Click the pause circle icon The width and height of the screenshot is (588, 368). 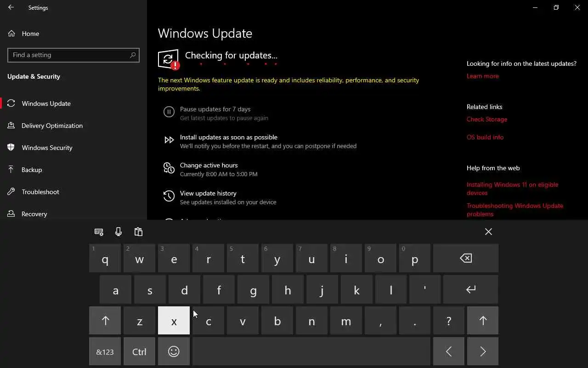(x=169, y=112)
